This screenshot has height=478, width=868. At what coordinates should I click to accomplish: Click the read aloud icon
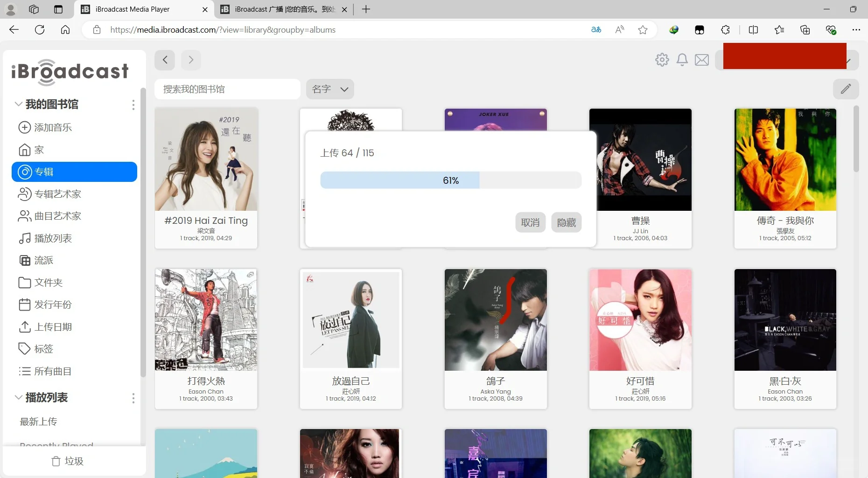click(x=620, y=30)
